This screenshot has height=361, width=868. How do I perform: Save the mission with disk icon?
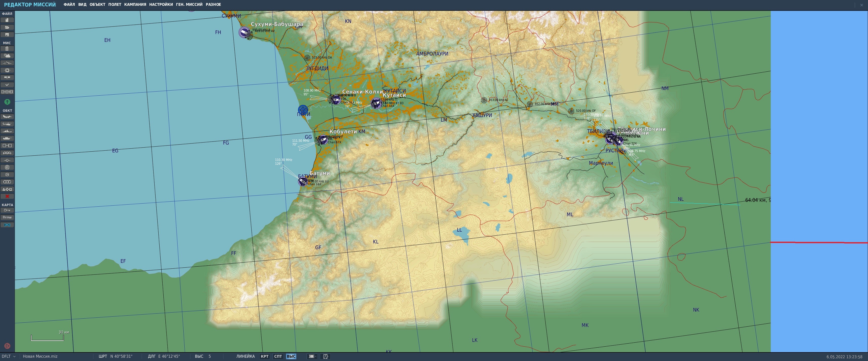[x=7, y=35]
